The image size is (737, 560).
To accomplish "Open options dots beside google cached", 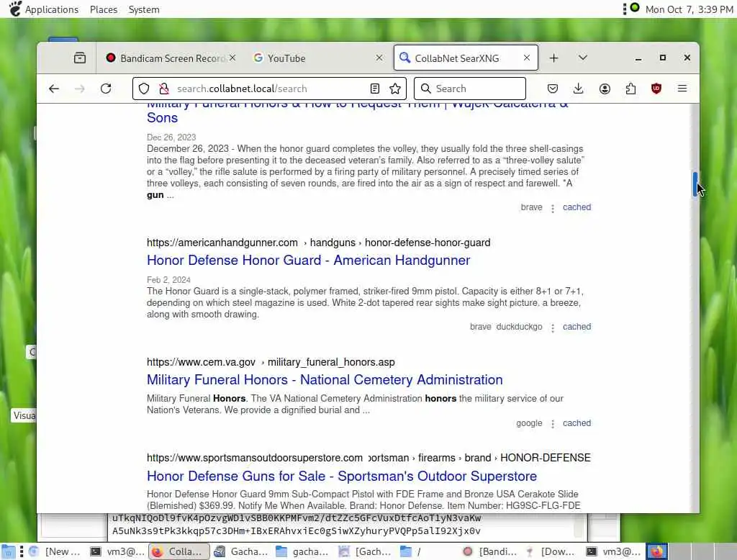I will (553, 424).
